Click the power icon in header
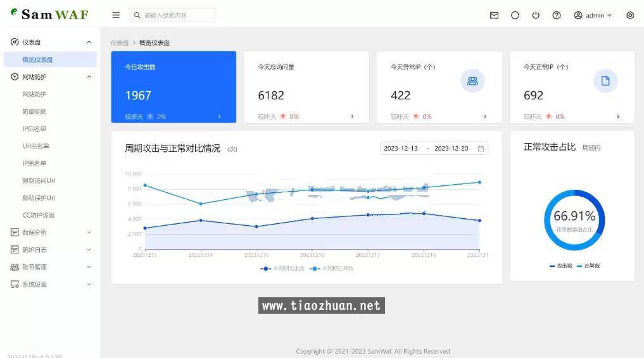 click(x=536, y=15)
